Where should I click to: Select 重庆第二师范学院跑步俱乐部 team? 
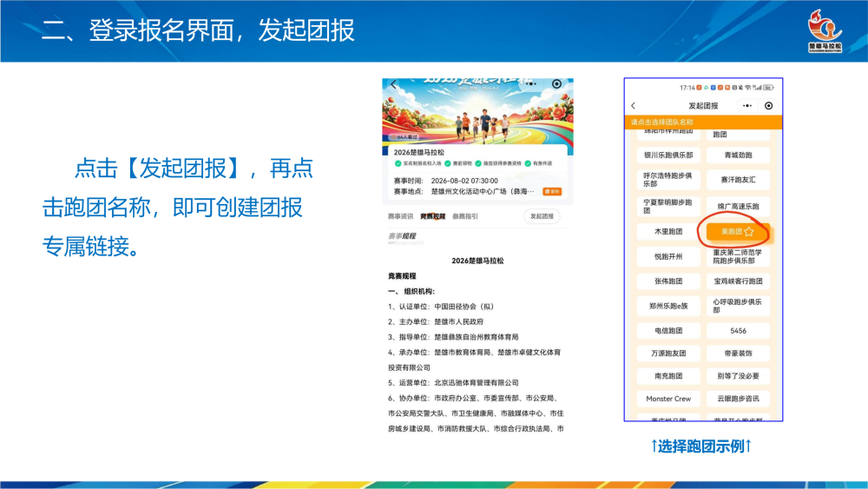[x=738, y=256]
